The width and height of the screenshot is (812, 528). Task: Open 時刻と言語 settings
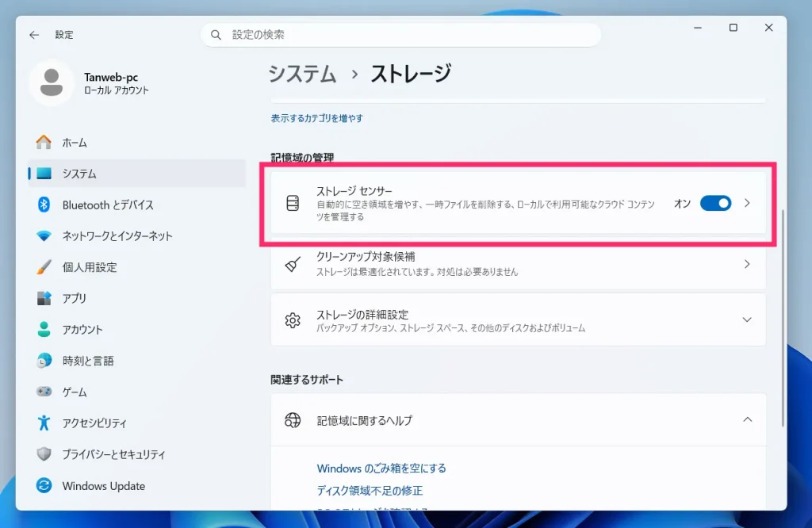(136, 360)
